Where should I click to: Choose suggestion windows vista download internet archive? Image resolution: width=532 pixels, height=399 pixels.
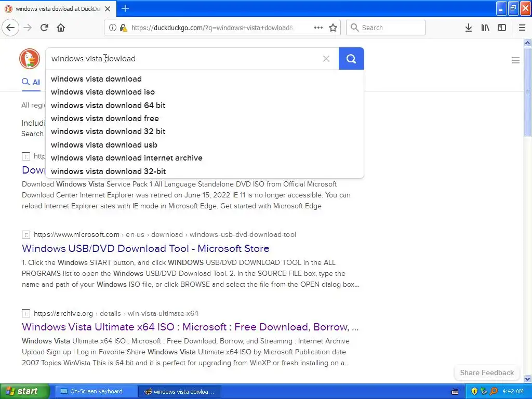click(x=205, y=158)
